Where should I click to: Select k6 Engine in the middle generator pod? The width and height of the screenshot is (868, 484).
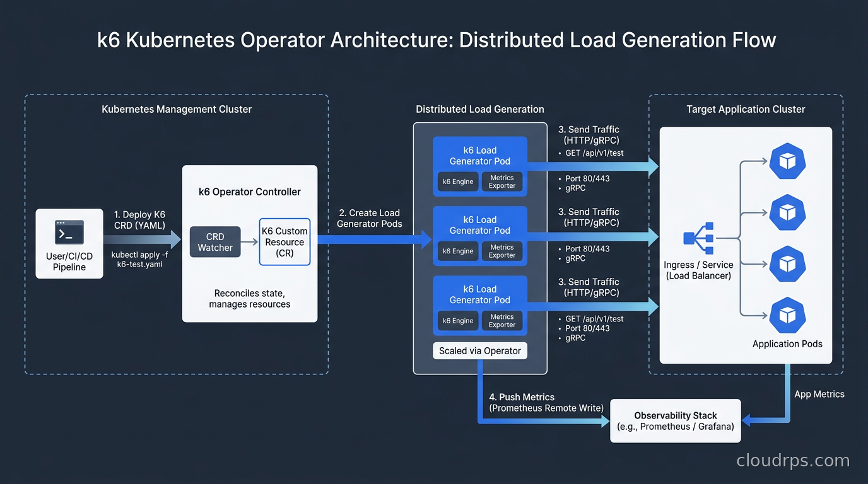(x=458, y=251)
